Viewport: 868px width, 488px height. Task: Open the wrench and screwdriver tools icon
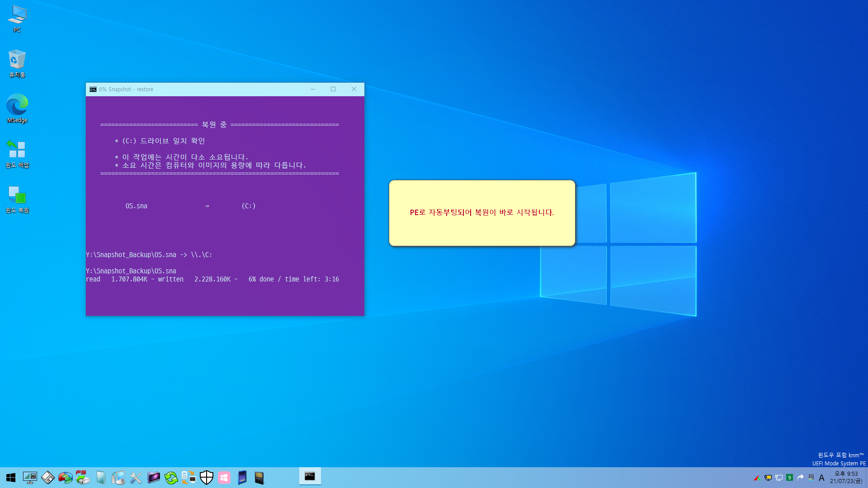(136, 478)
